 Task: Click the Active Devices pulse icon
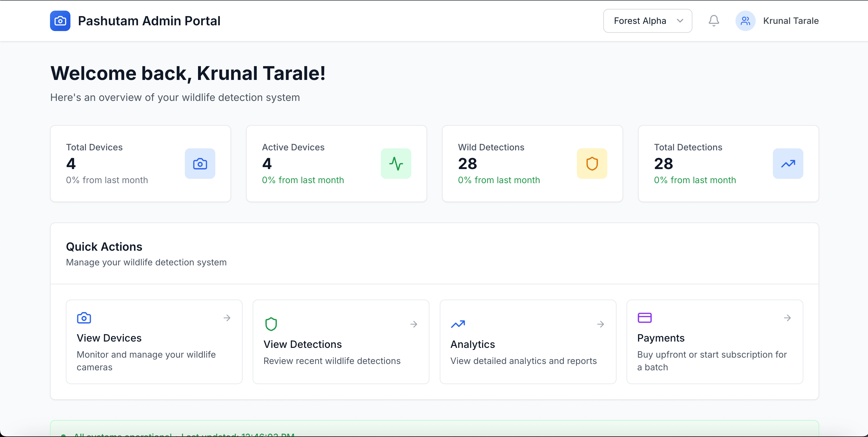(396, 164)
